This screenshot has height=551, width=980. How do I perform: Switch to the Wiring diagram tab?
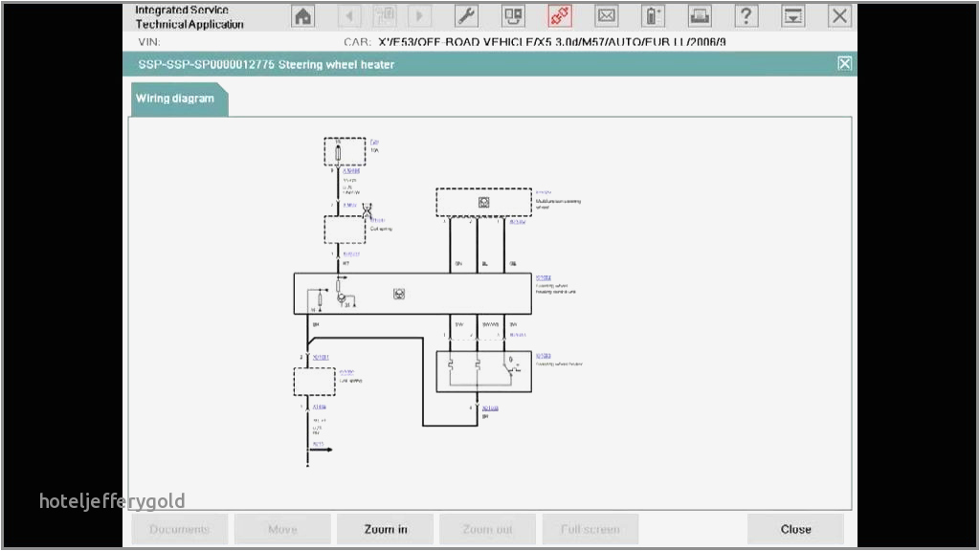pos(177,98)
